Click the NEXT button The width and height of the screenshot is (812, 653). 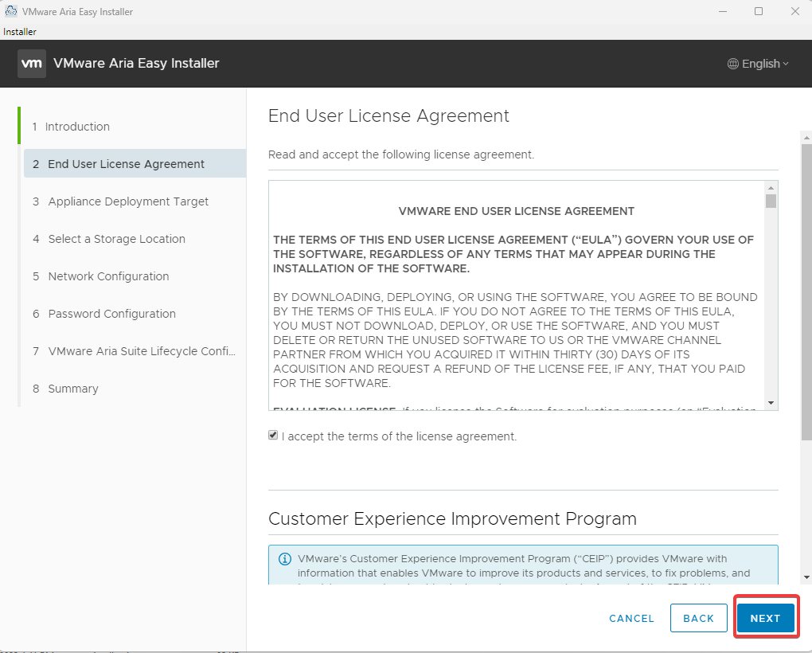pyautogui.click(x=765, y=618)
